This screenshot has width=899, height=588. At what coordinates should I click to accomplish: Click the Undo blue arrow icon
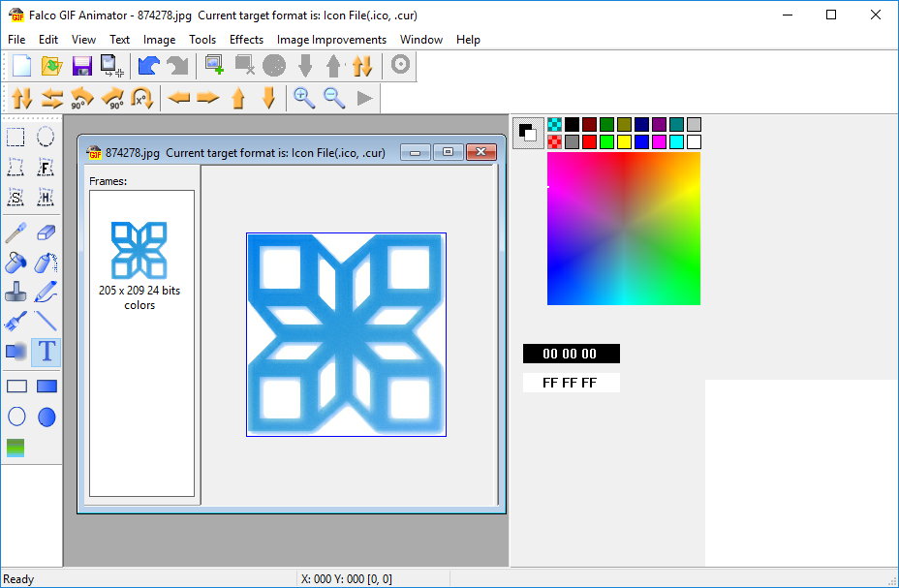[148, 66]
